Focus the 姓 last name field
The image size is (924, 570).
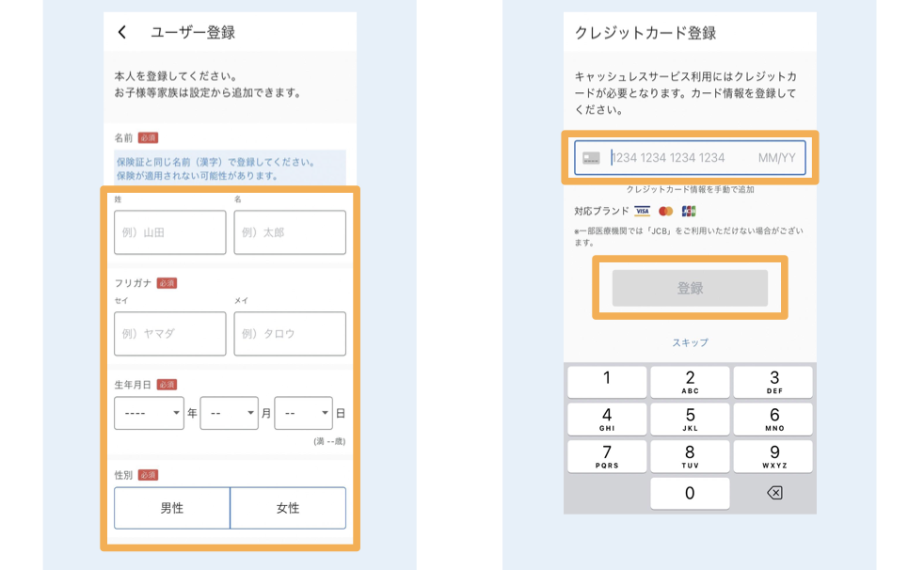tap(170, 232)
